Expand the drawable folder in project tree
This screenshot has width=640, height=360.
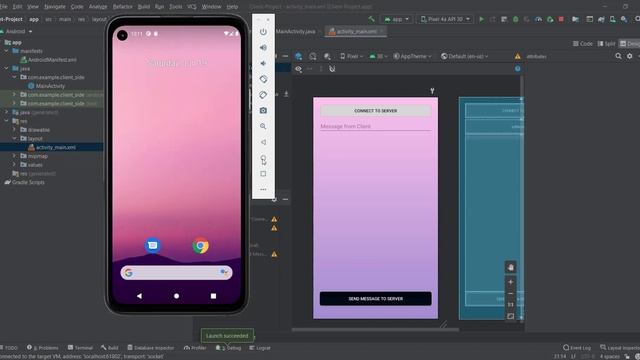point(15,130)
